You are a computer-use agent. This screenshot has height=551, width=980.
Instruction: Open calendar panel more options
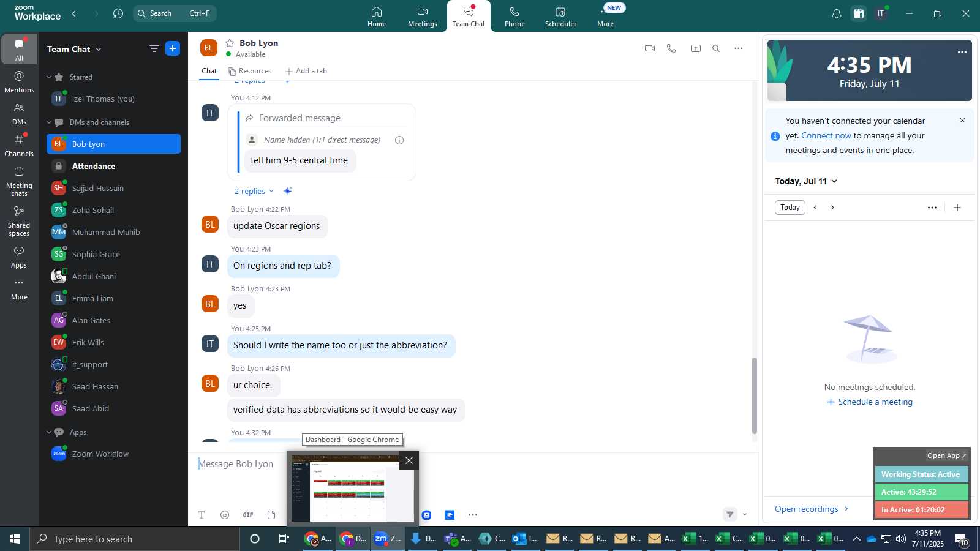[x=932, y=208]
